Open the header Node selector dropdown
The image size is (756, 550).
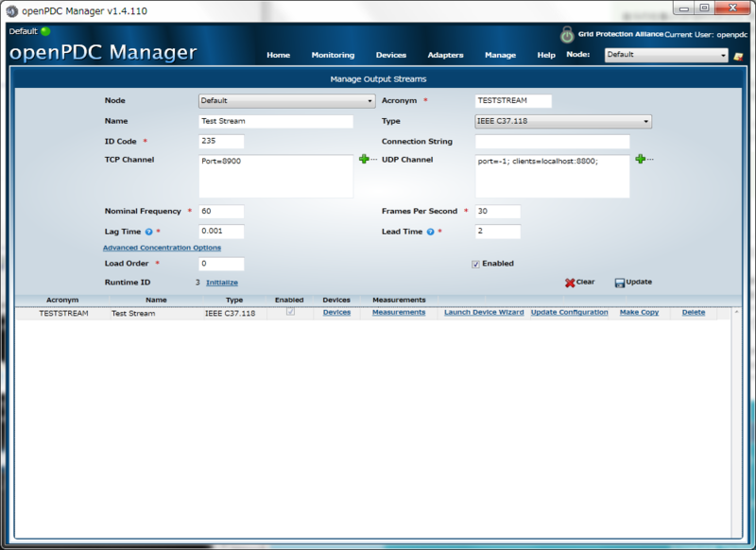coord(666,55)
